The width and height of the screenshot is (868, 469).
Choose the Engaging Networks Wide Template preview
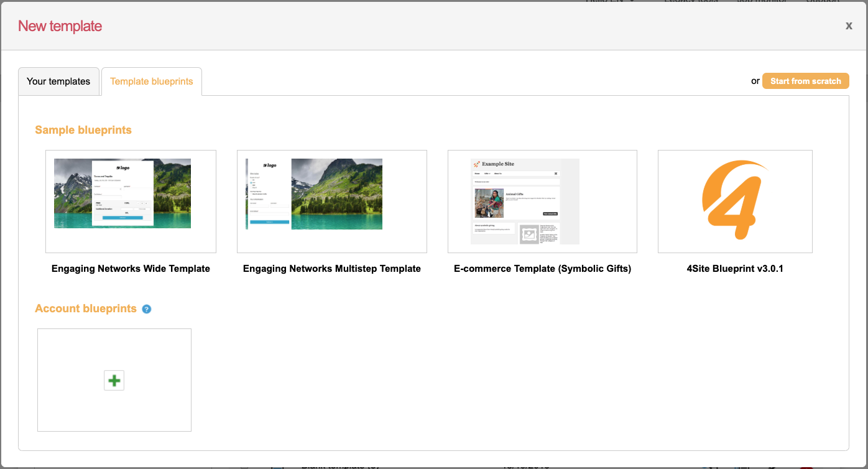(x=131, y=201)
